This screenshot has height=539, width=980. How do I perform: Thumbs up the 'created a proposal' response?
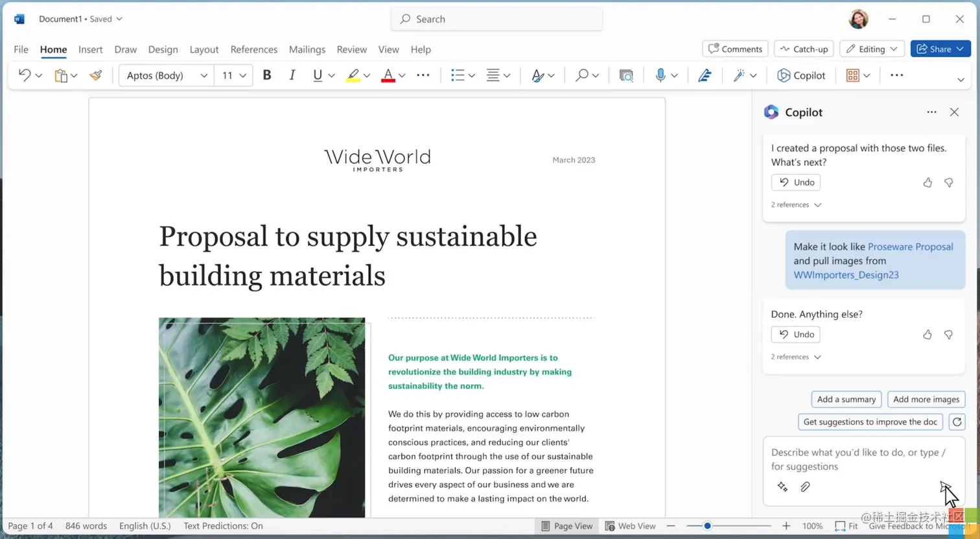(927, 183)
